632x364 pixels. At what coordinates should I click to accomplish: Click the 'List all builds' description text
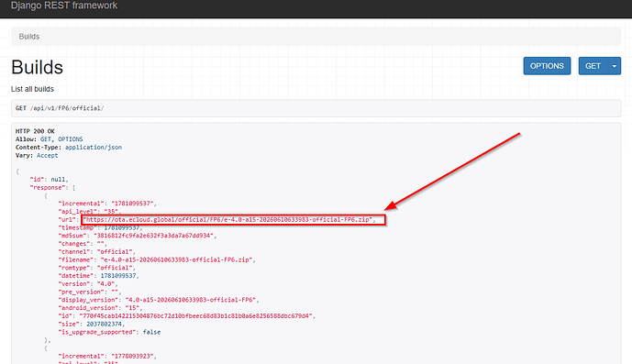(32, 89)
